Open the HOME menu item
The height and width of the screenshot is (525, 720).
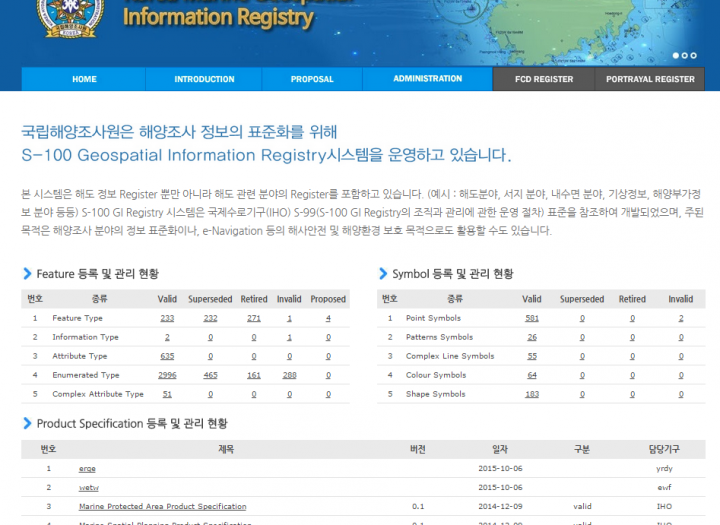tap(84, 79)
